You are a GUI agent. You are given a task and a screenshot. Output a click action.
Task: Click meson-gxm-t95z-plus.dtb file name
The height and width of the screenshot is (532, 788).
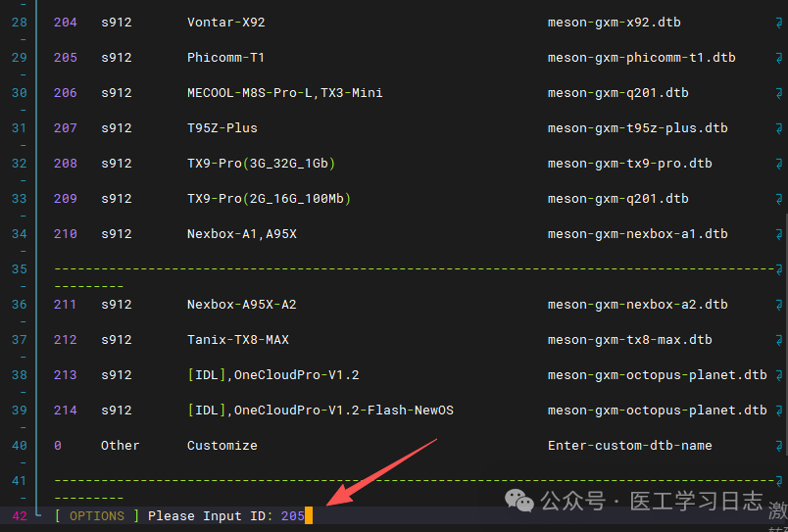tap(637, 127)
